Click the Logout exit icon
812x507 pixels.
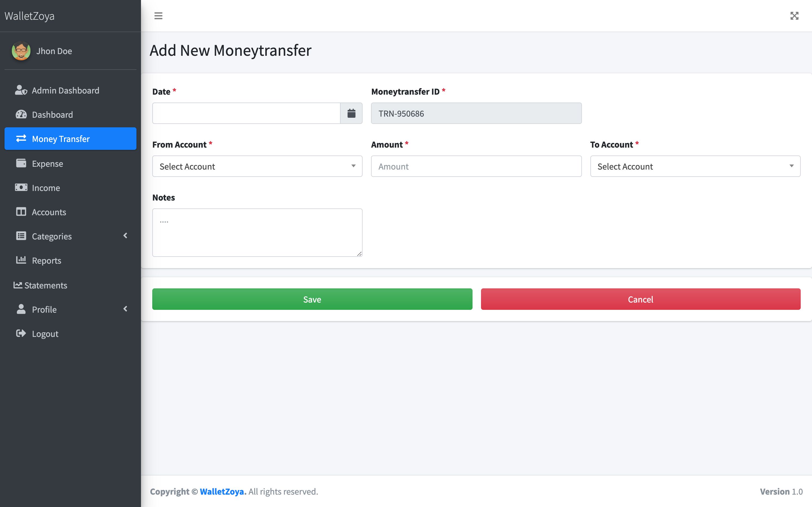coord(21,333)
